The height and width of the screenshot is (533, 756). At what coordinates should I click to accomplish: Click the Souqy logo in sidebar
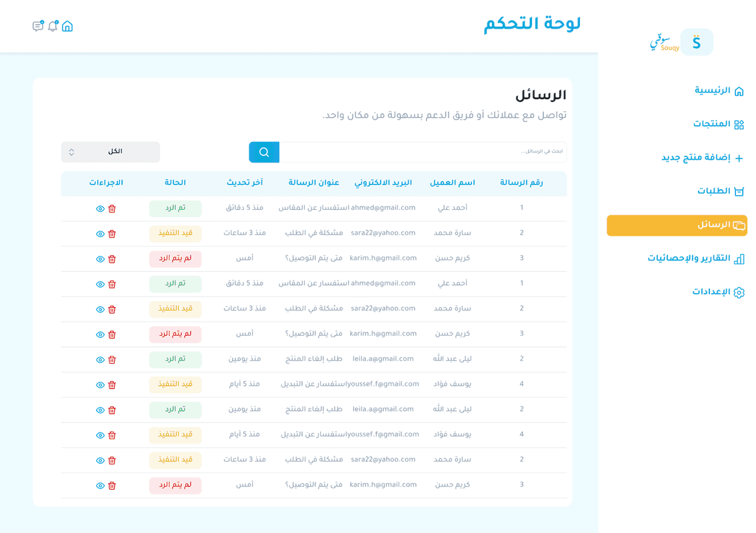[681, 43]
